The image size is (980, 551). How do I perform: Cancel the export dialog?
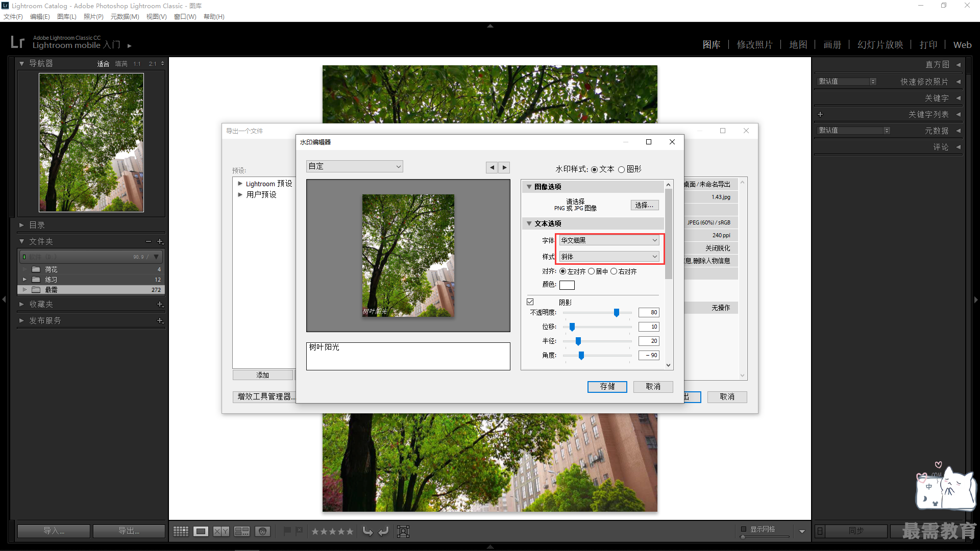[727, 397]
